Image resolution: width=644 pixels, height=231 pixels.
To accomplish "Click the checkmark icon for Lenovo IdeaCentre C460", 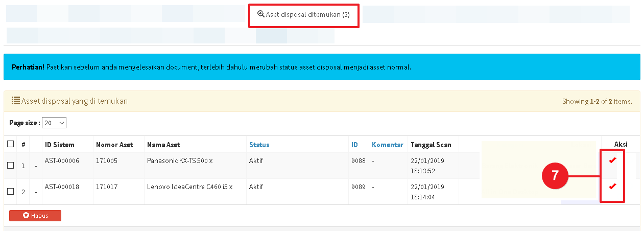I will [x=612, y=186].
